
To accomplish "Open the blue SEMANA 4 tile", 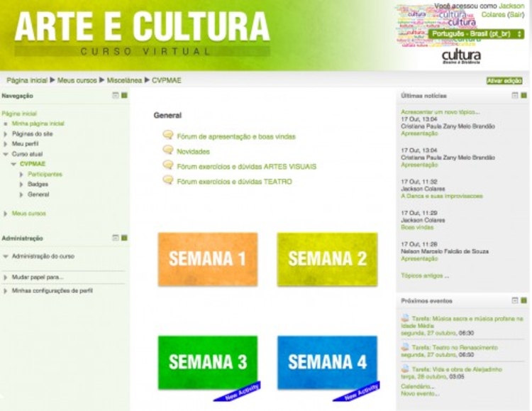I will 327,362.
